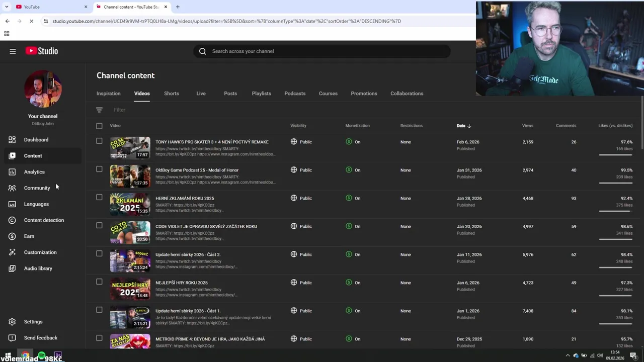Screen dimensions: 644x362
Task: Open the browser tab search dropdown arrow
Action: coord(7,7)
